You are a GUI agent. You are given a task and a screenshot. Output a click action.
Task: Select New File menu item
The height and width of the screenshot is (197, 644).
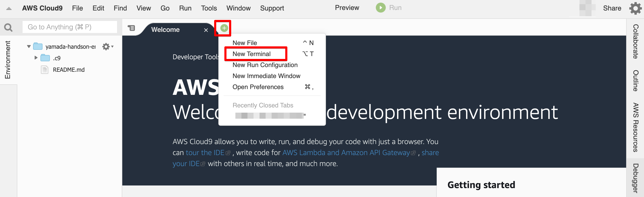coord(272,43)
